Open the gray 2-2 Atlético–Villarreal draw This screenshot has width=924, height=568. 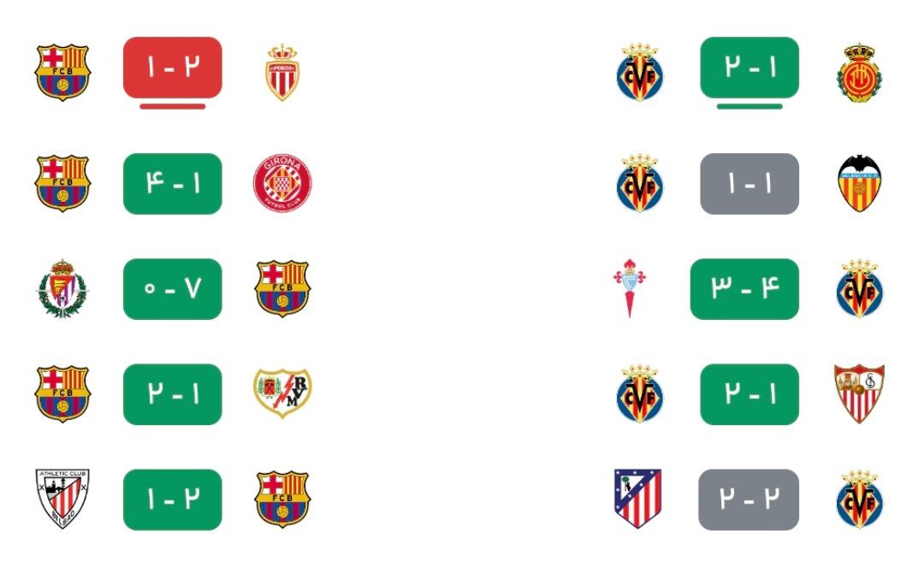[x=749, y=500]
